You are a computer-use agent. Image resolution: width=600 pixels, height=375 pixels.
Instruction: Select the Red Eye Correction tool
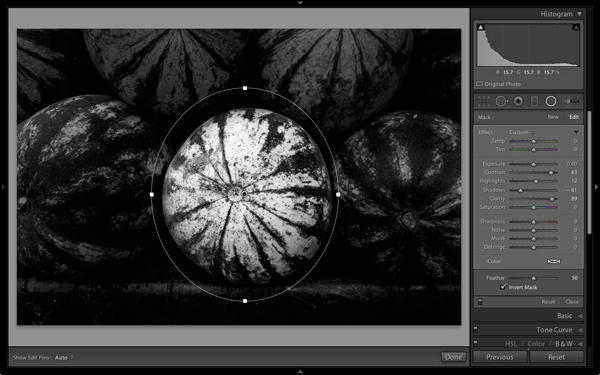(x=518, y=101)
